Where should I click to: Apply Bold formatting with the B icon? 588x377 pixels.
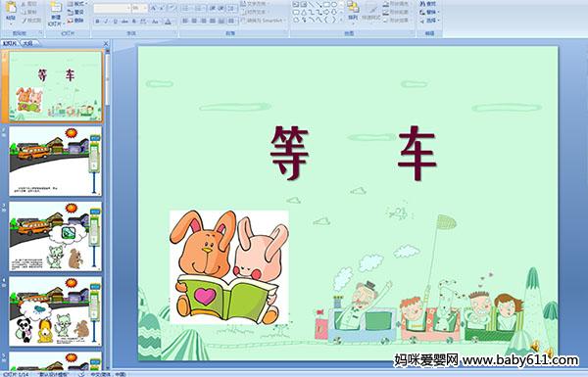click(x=97, y=22)
